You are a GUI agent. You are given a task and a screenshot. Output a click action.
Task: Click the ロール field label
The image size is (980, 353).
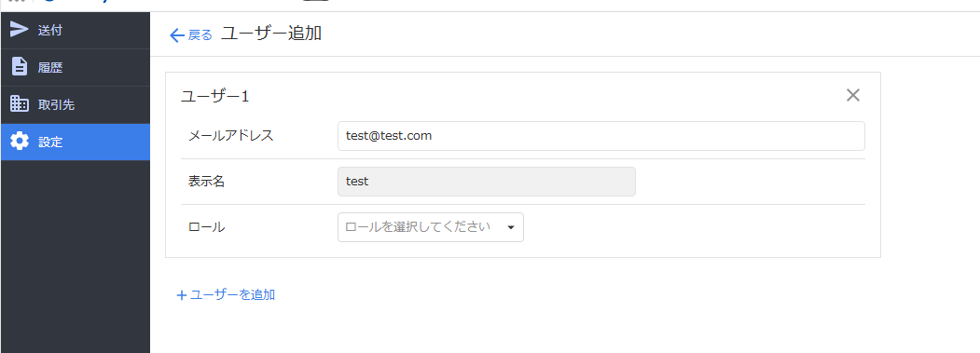pos(206,227)
